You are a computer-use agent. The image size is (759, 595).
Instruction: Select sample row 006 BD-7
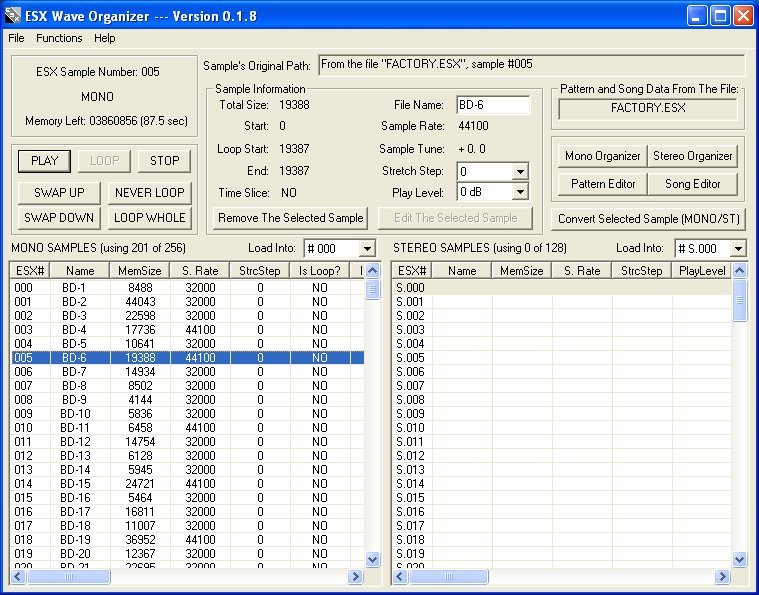(187, 372)
